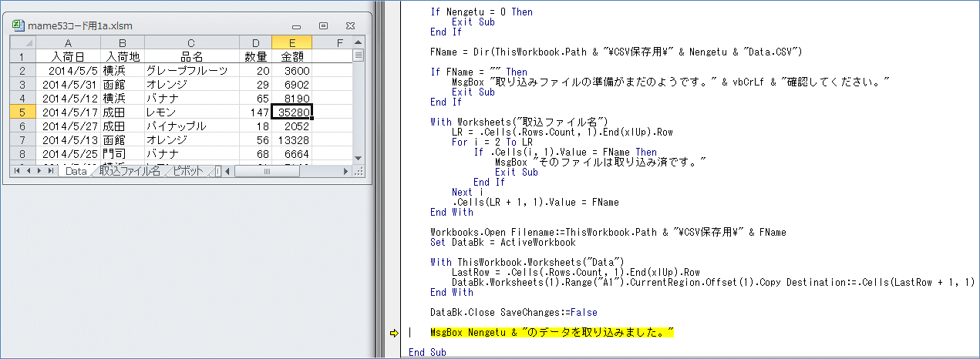Viewport: 980px width, 359px height.
Task: Select the cell containing 8190
Action: (291, 98)
